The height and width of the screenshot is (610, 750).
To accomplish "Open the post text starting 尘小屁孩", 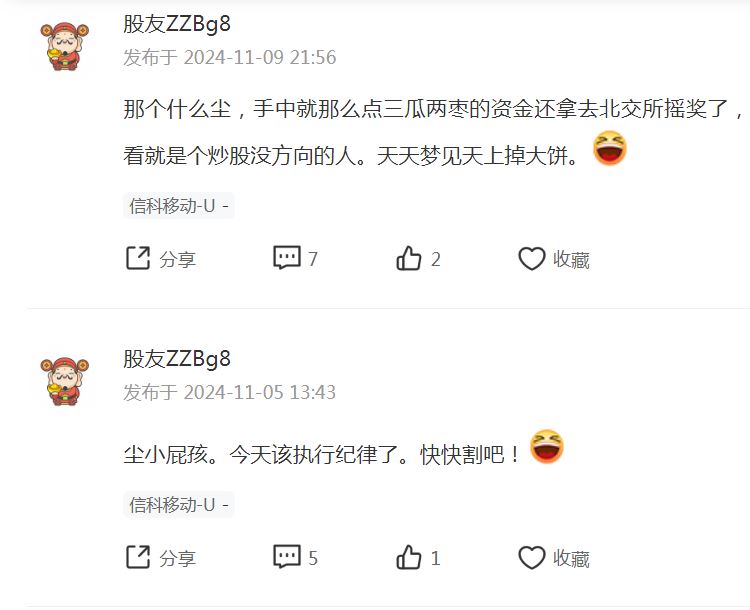I will tap(321, 454).
